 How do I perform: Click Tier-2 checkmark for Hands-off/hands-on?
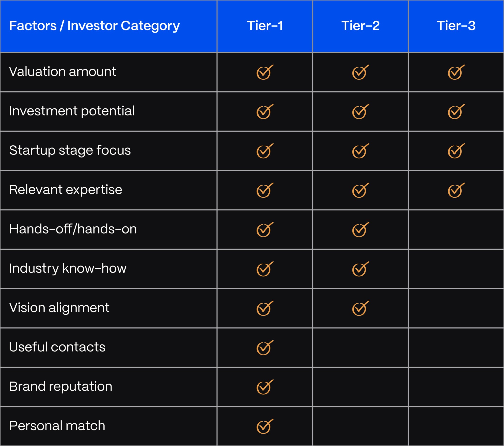[360, 230]
